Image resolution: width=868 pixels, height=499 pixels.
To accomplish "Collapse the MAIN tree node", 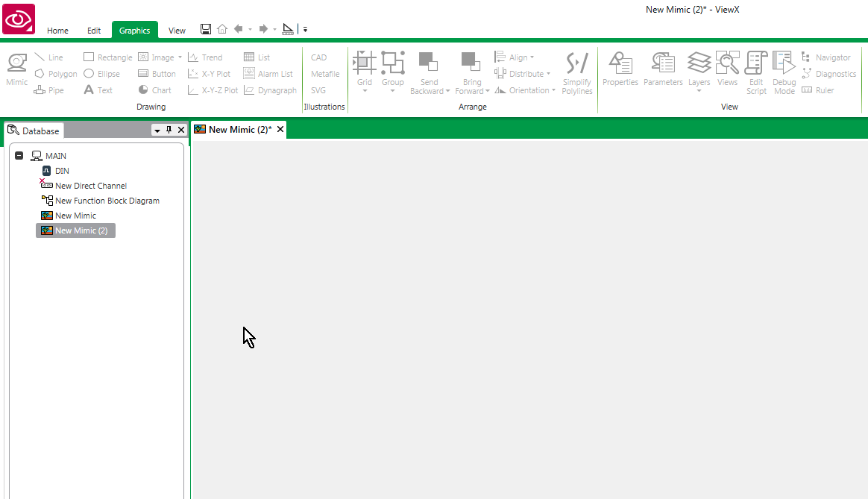I will point(19,156).
